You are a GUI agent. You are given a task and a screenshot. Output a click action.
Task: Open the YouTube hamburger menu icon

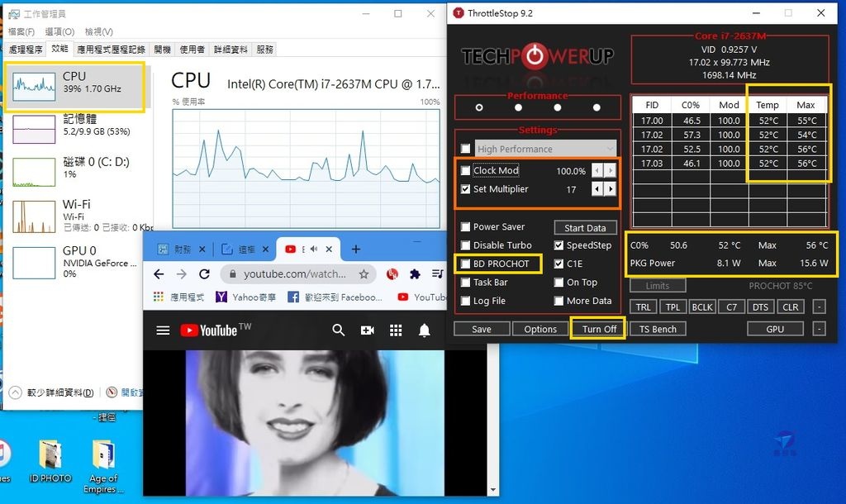click(163, 329)
